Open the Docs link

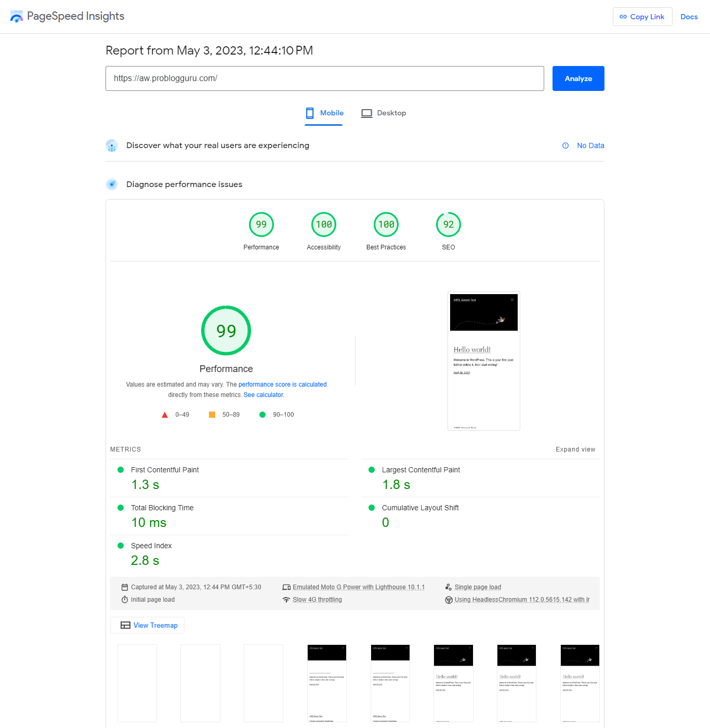[x=689, y=17]
